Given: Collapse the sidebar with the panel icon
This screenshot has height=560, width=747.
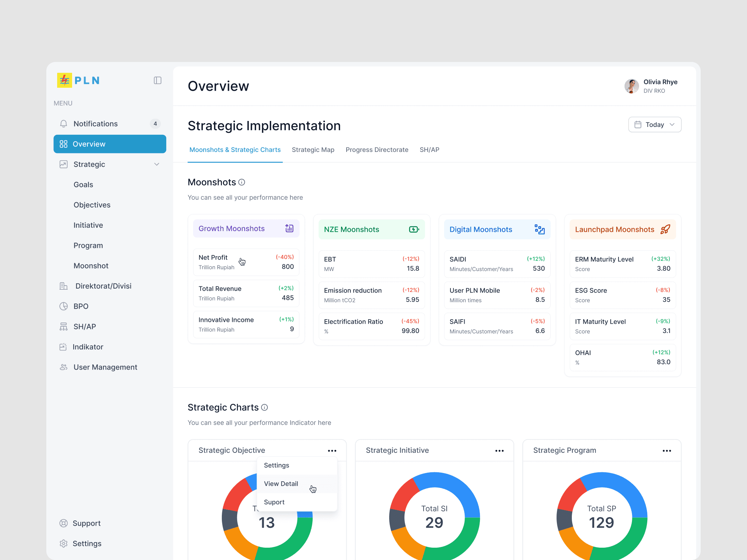Looking at the screenshot, I should point(157,81).
